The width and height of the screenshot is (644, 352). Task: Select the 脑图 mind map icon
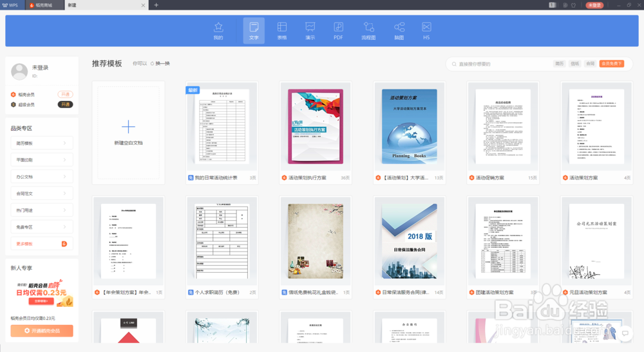click(399, 31)
